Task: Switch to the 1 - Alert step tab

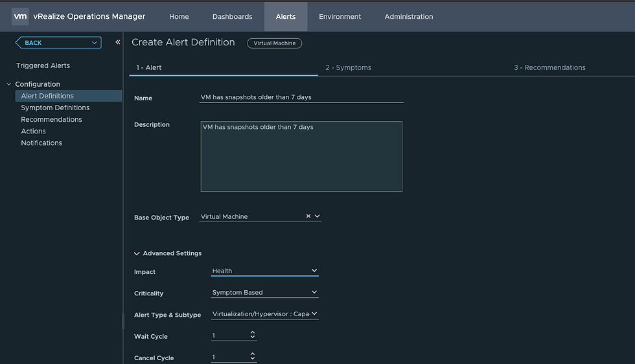Action: (224, 67)
